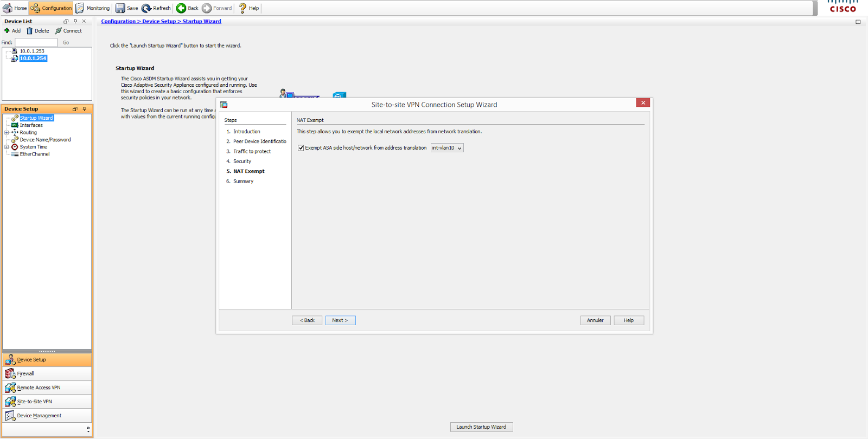Open EtherChannel tree item
The height and width of the screenshot is (439, 868).
[35, 154]
